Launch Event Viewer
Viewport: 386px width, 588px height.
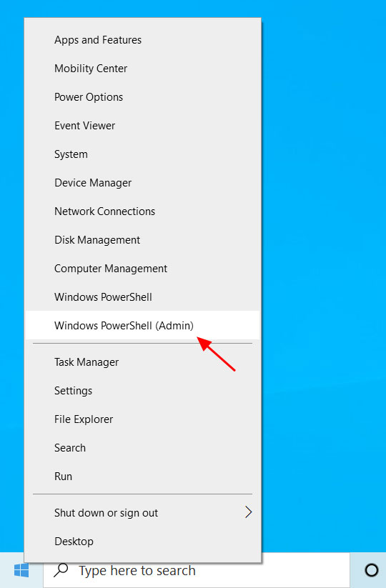(x=142, y=125)
